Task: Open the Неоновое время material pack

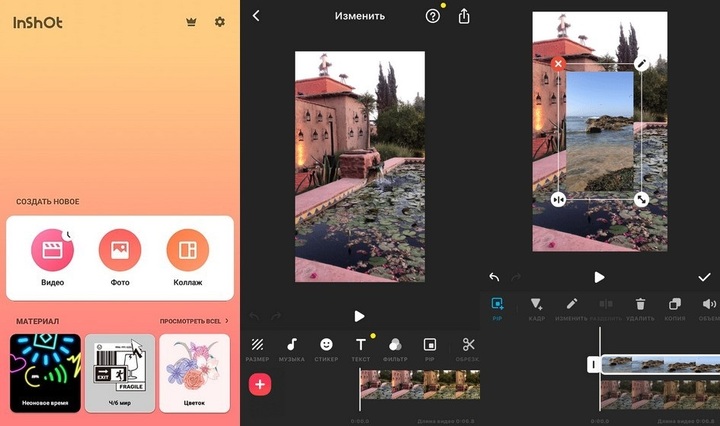Action: point(45,373)
